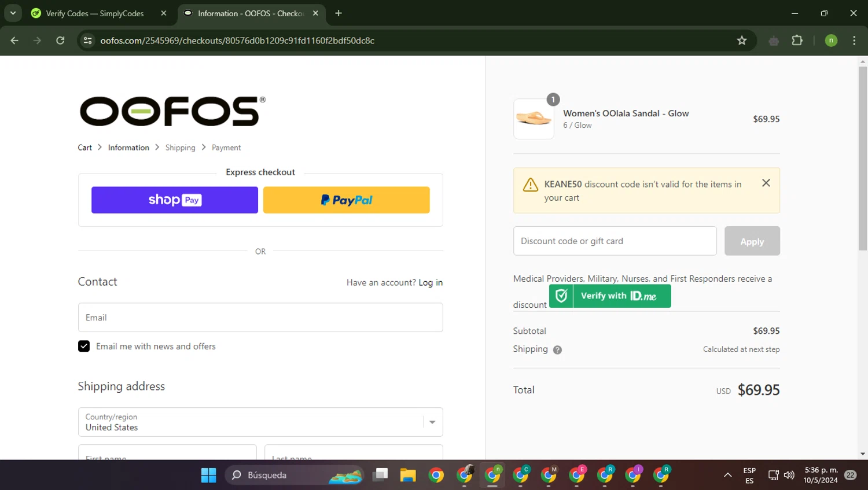Dismiss the KEANE50 invalid code warning
Viewport: 868px width, 490px height.
coord(766,183)
